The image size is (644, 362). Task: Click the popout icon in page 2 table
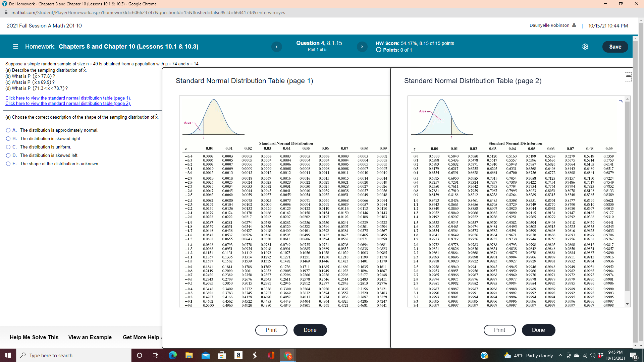[621, 101]
